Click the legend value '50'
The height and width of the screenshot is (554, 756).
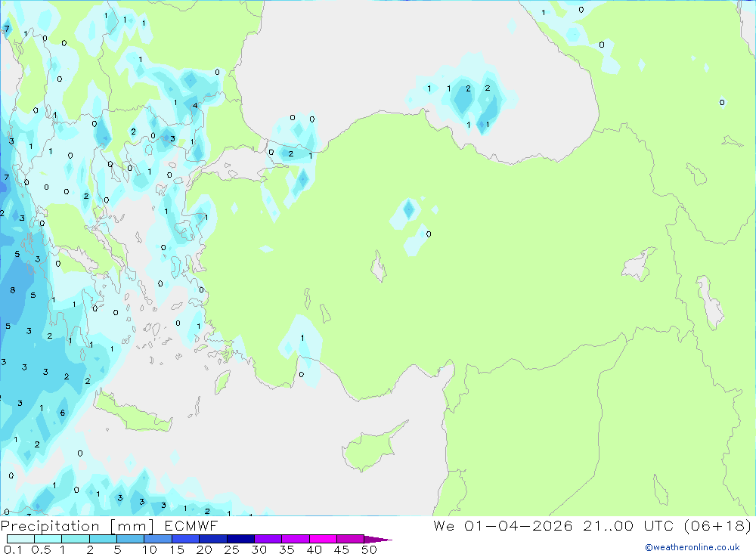[x=369, y=549]
